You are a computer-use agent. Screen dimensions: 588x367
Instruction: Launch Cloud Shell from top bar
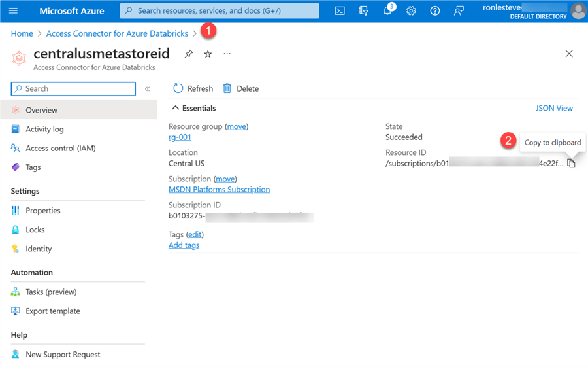pos(340,10)
